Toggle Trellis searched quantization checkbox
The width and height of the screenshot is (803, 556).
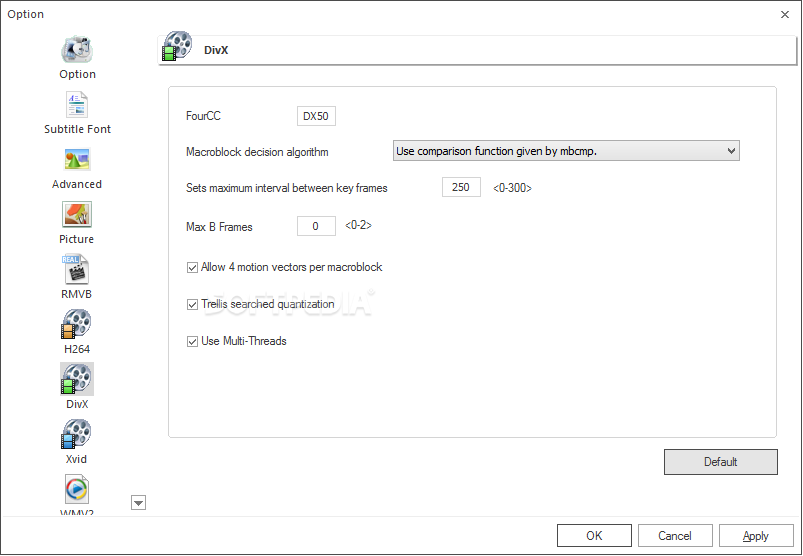(x=192, y=305)
